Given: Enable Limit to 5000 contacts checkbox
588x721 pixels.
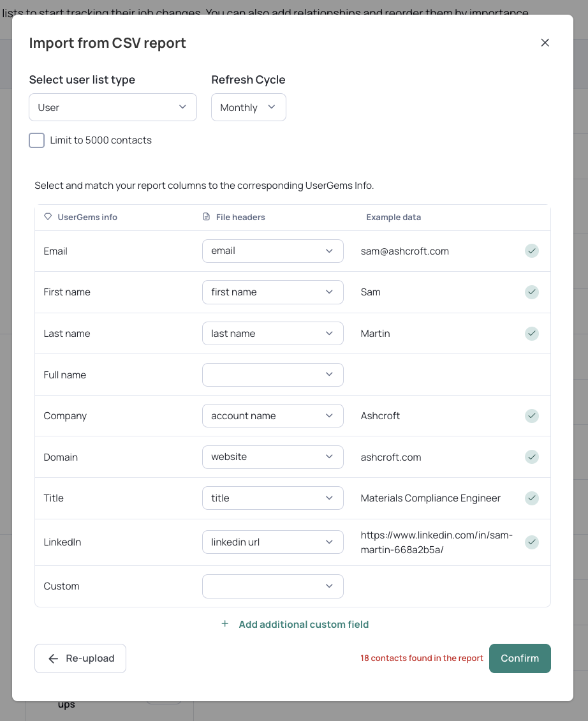Looking at the screenshot, I should pyautogui.click(x=37, y=140).
